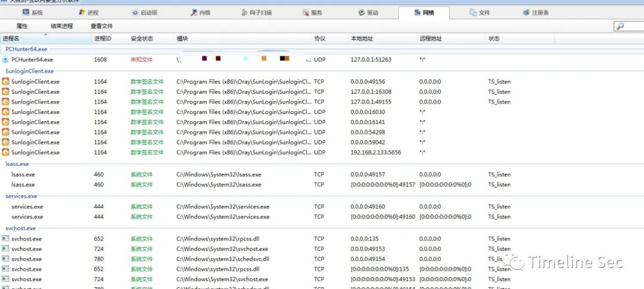Click SunloginClient icon in the 0.0.0.0:16141 row
Viewport: 644px width, 289px height.
click(x=5, y=122)
